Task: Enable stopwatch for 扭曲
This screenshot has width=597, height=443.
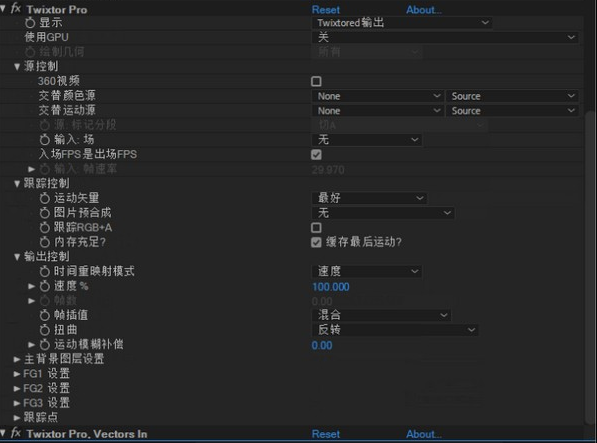Action: [x=45, y=330]
